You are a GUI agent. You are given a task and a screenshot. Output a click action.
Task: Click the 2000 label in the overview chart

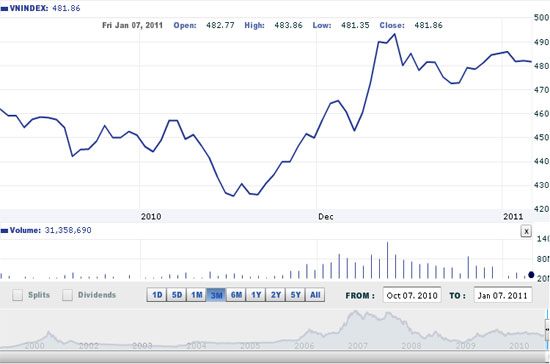click(34, 346)
